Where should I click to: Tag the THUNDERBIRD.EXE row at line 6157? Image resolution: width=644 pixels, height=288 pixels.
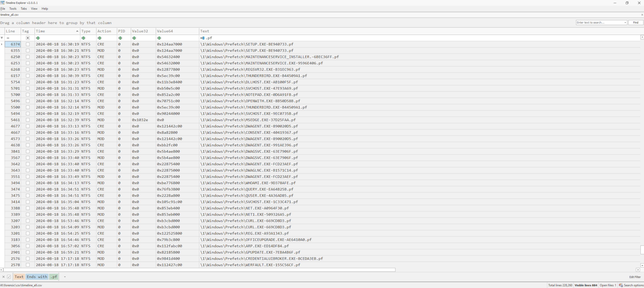click(28, 76)
